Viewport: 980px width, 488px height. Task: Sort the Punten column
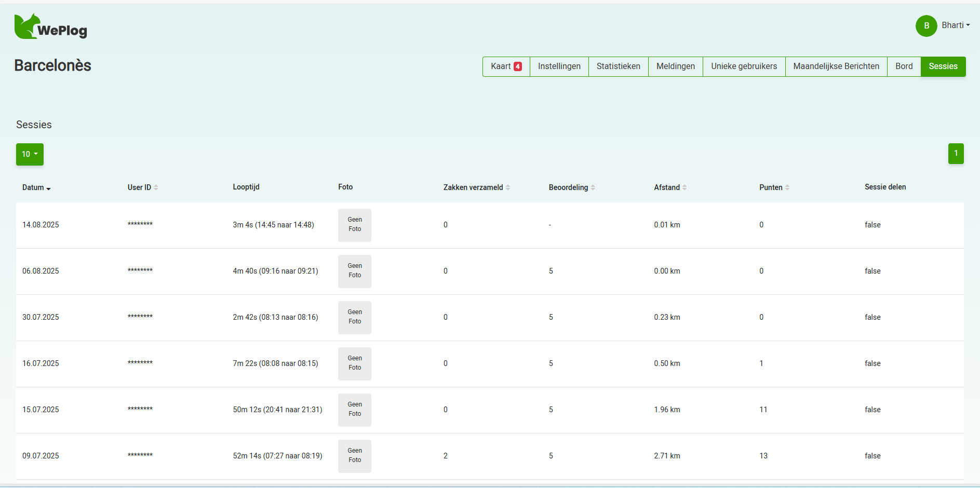[787, 188]
